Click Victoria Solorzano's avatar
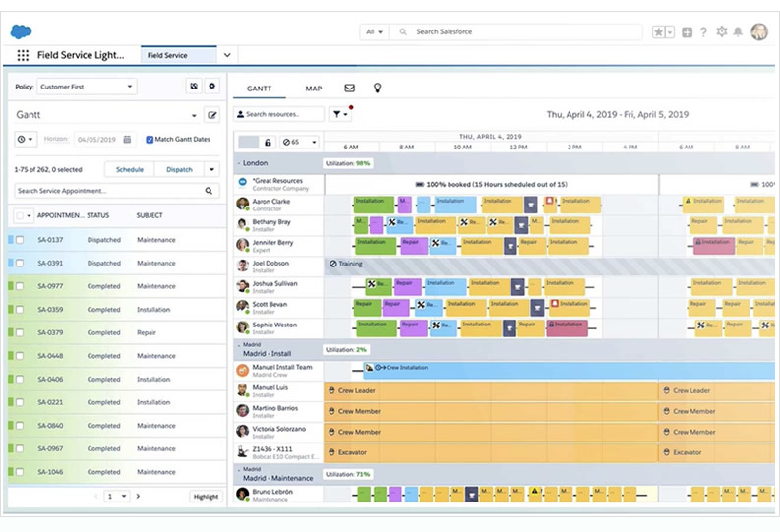Screen dimensions: 780x532 coord(242,431)
